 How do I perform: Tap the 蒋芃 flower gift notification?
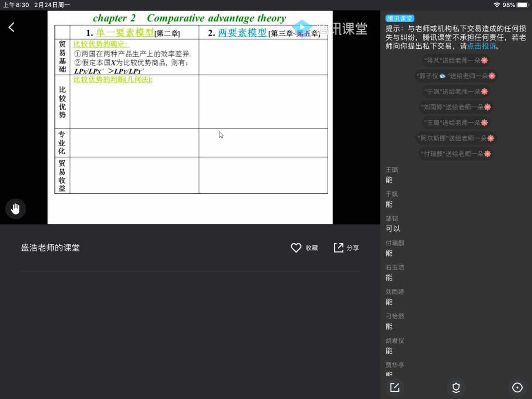pos(456,60)
